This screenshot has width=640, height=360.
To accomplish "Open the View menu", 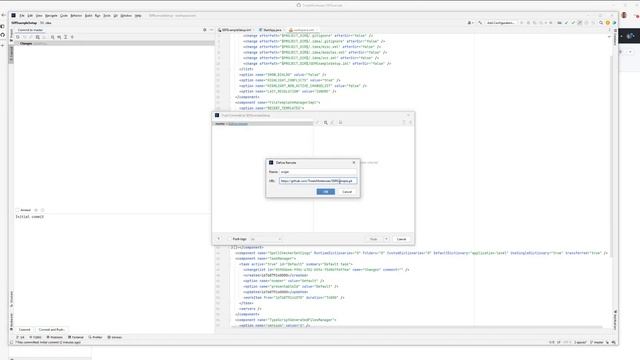I will (x=39, y=16).
